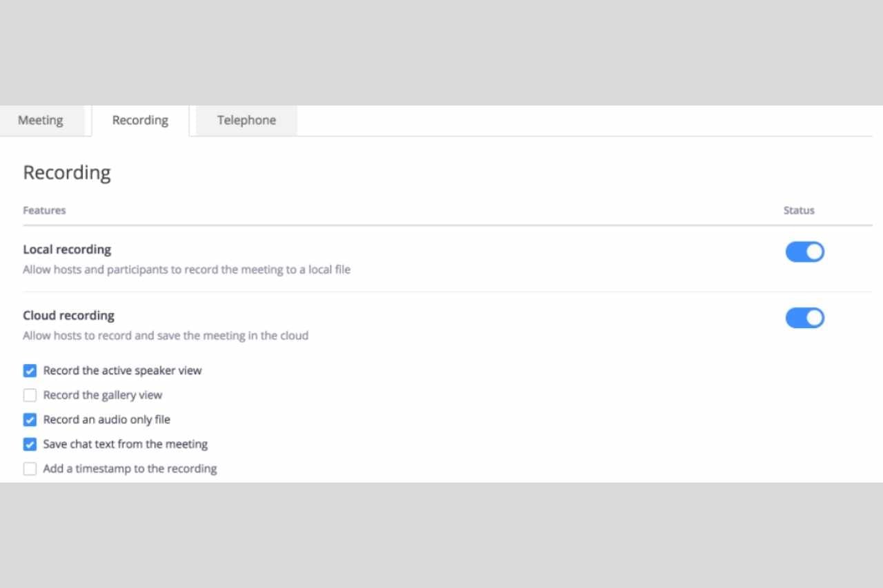Click the 'Record the gallery view' label text
The height and width of the screenshot is (588, 883).
[x=103, y=396]
